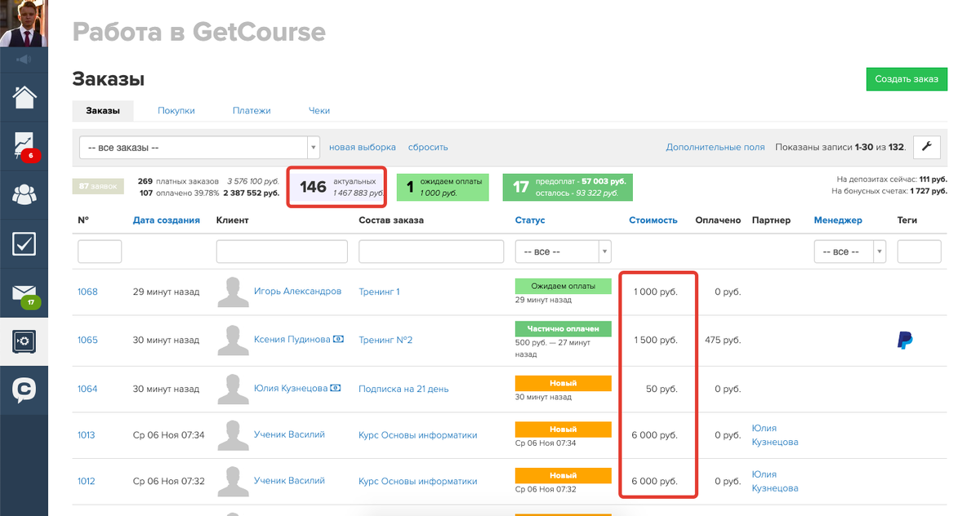Click the "Ожидаем оплаты" status badge of order 1068

click(x=563, y=287)
